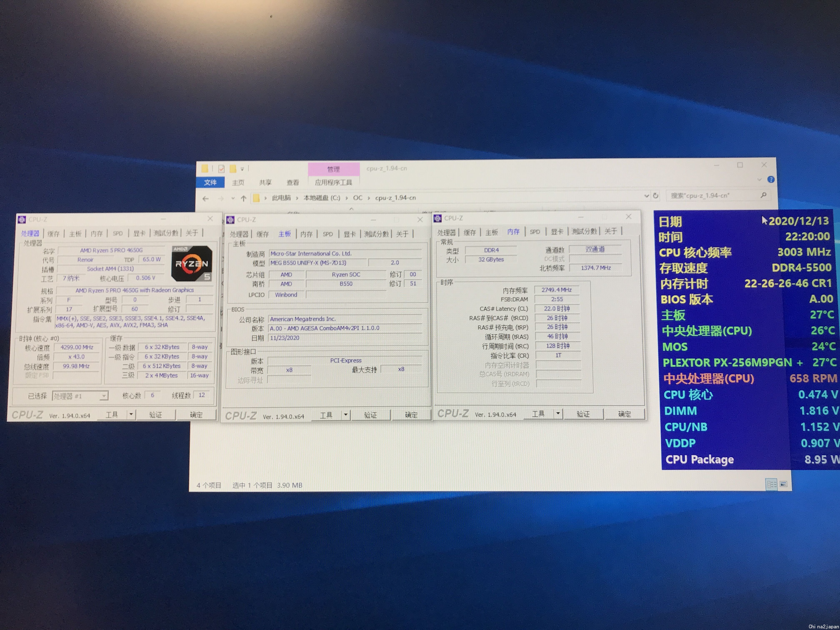
Task: Click the BIOS date field 11/23/2020
Action: (x=345, y=338)
